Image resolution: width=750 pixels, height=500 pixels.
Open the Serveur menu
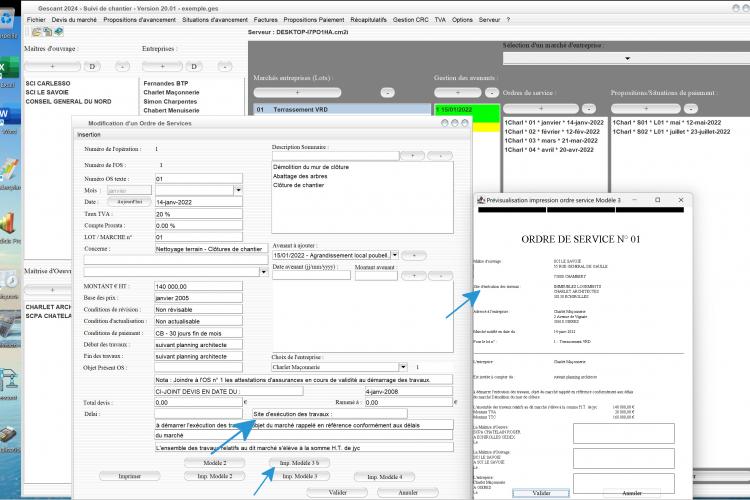489,20
